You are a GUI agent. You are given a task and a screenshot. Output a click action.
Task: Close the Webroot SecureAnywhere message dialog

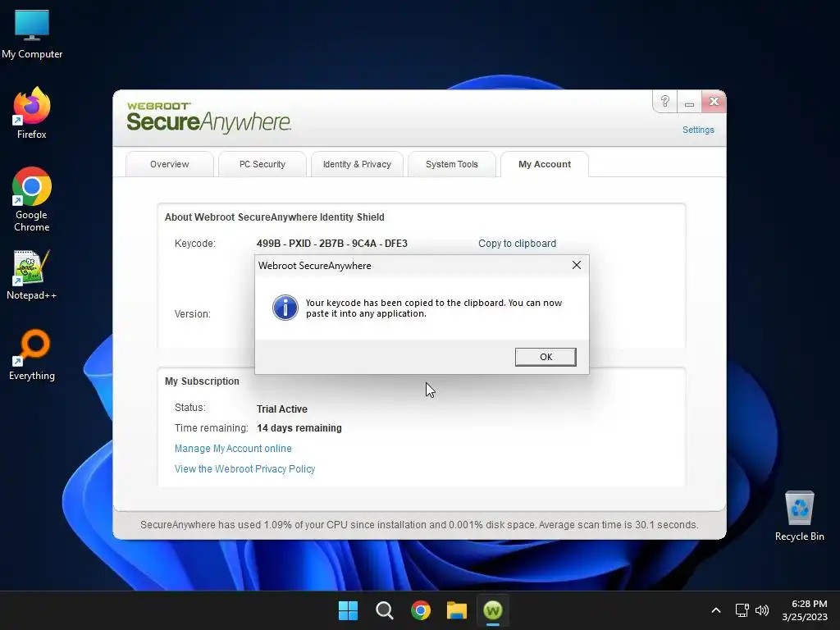577,265
